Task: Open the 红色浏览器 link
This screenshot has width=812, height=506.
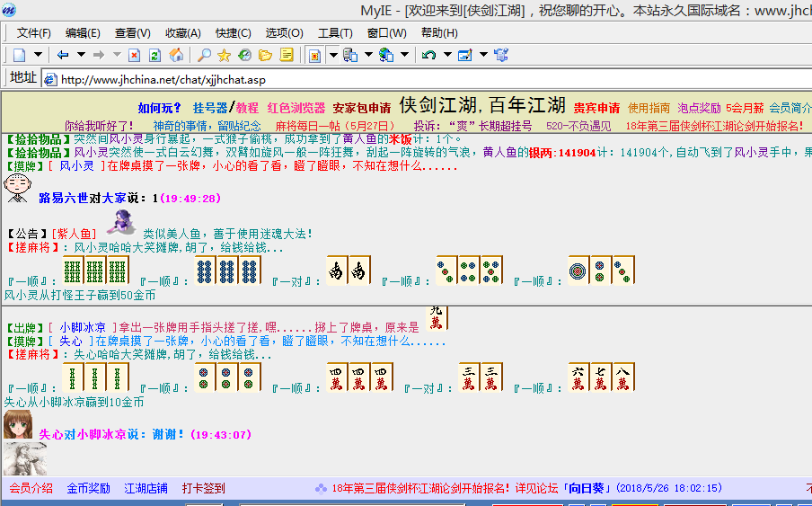Action: [x=296, y=108]
